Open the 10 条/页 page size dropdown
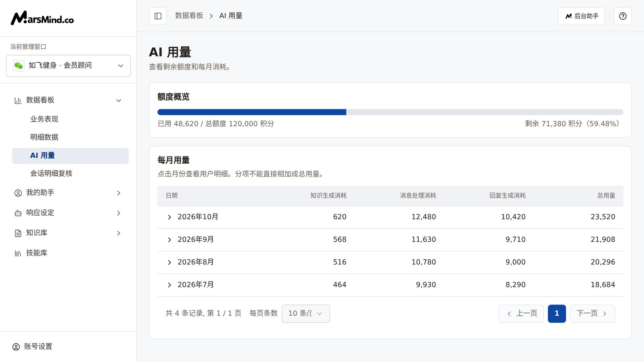Viewport: 644px width, 362px height. tap(306, 313)
